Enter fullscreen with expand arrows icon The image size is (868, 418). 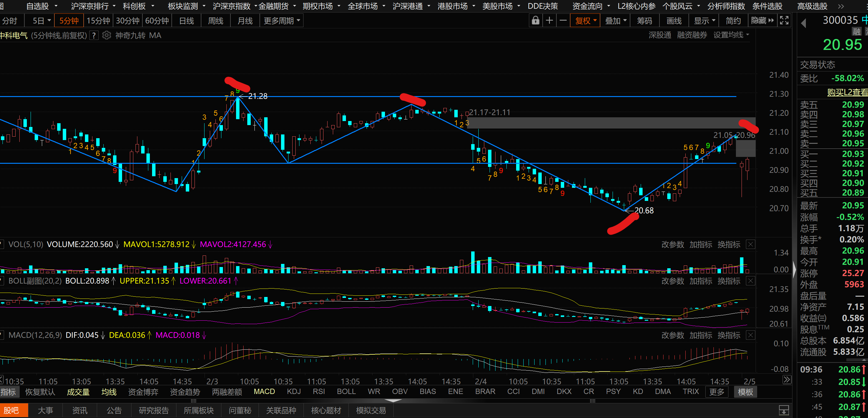point(784,21)
